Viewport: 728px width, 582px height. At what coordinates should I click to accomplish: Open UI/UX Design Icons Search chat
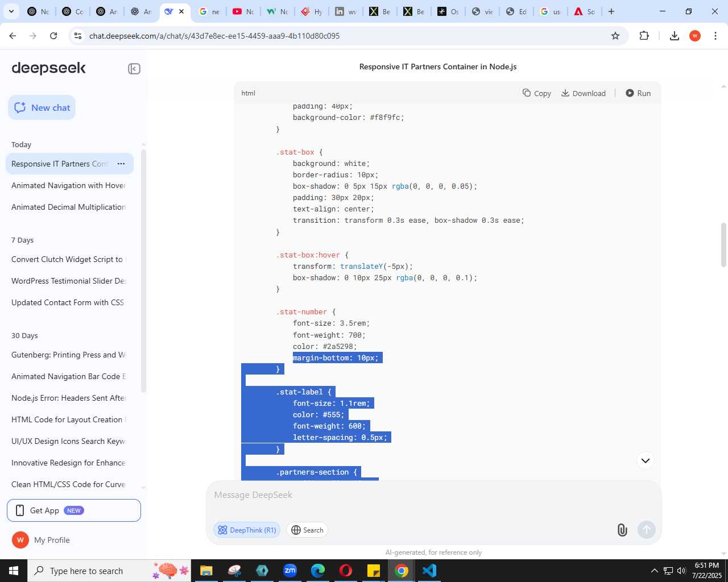pyautogui.click(x=69, y=441)
